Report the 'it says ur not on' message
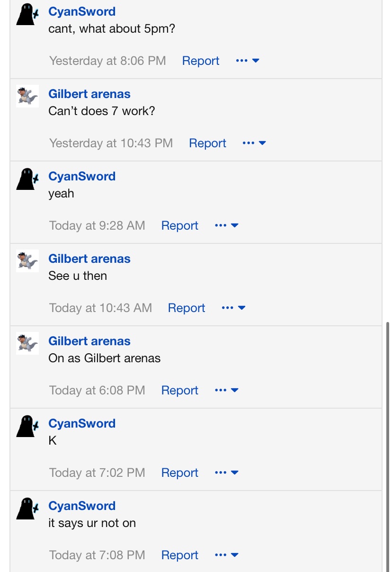This screenshot has height=572, width=392. (x=180, y=555)
